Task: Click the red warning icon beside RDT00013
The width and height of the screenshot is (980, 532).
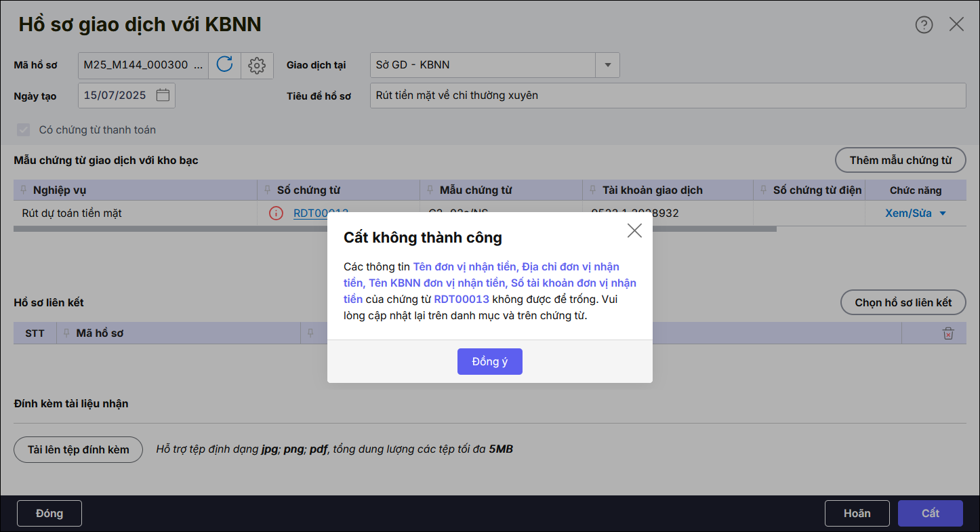Action: coord(276,213)
